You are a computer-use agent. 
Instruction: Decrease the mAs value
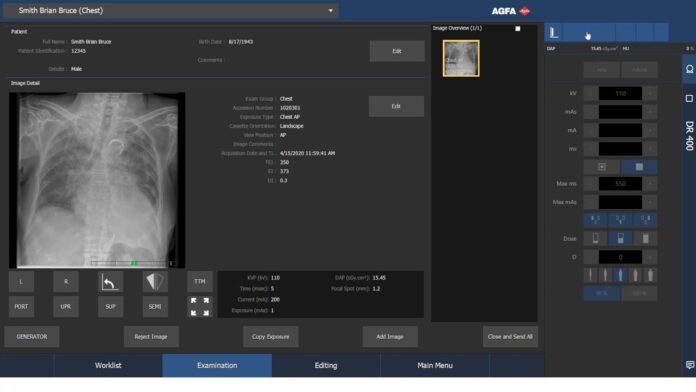click(590, 112)
